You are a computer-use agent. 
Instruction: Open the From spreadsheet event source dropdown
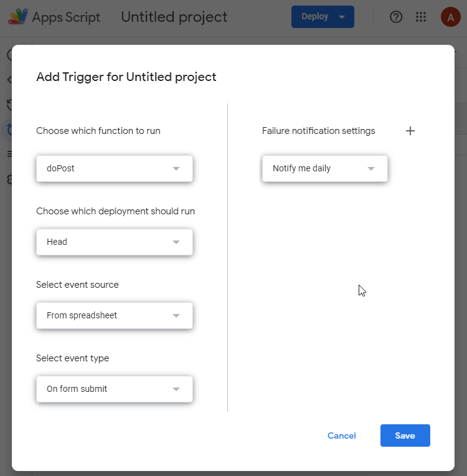coord(115,315)
